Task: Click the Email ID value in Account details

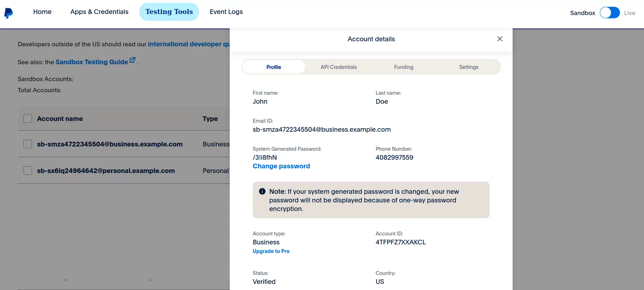Action: coord(322,130)
